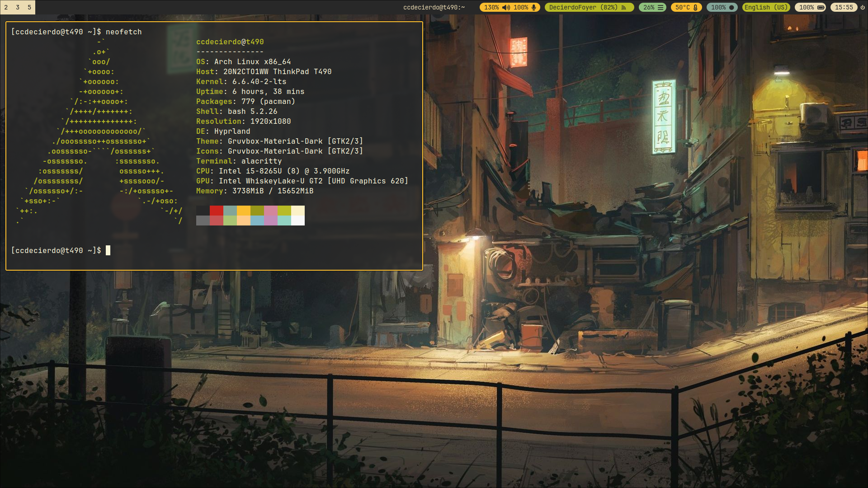Switch to workspace 3
868x488 pixels.
point(18,7)
